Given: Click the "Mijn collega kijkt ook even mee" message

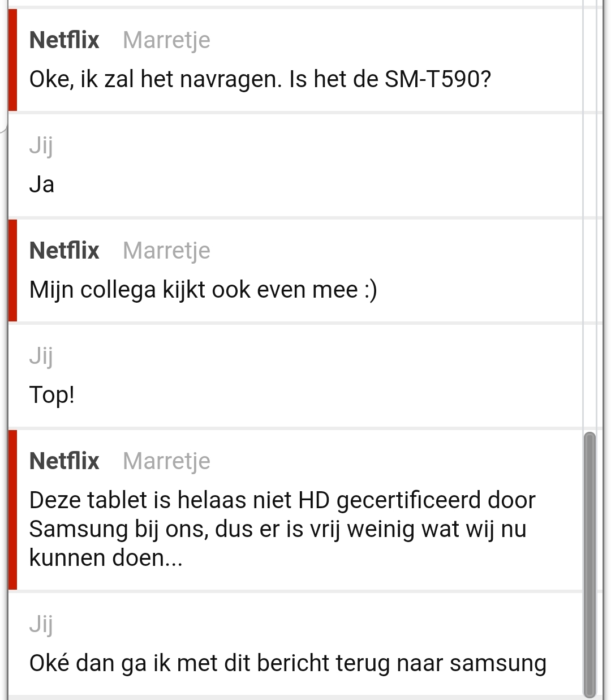Looking at the screenshot, I should pyautogui.click(x=203, y=290).
